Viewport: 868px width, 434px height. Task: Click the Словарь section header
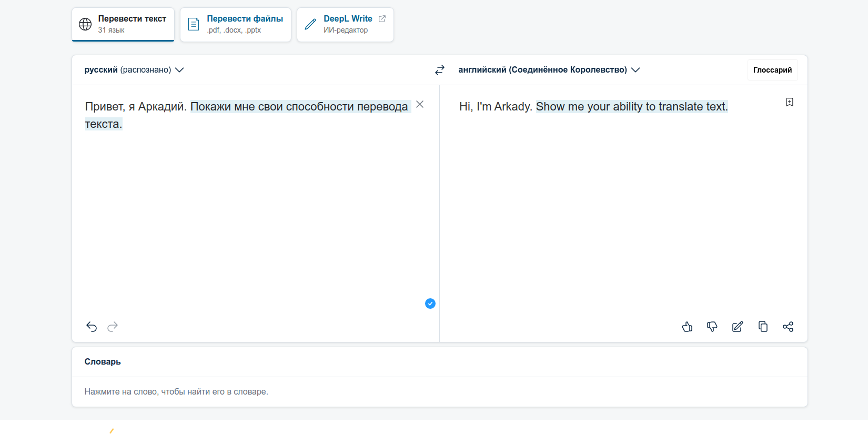point(103,362)
